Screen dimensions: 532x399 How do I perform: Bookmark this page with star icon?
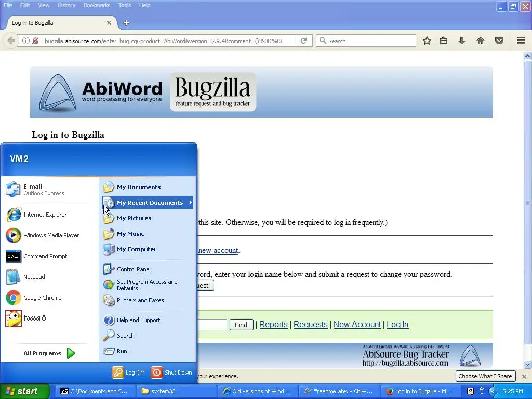427,41
